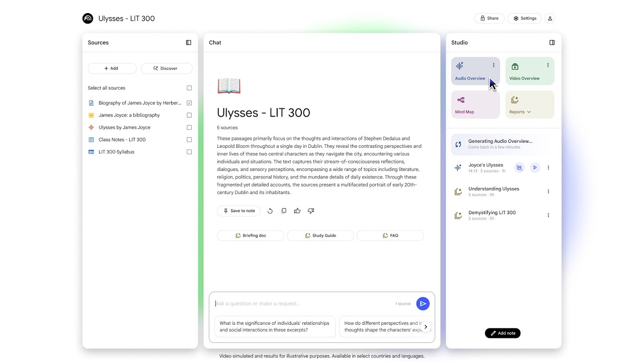Screen dimensions: 644x362
Task: Open the options menu for Demystifying LIT 300
Action: pyautogui.click(x=548, y=215)
